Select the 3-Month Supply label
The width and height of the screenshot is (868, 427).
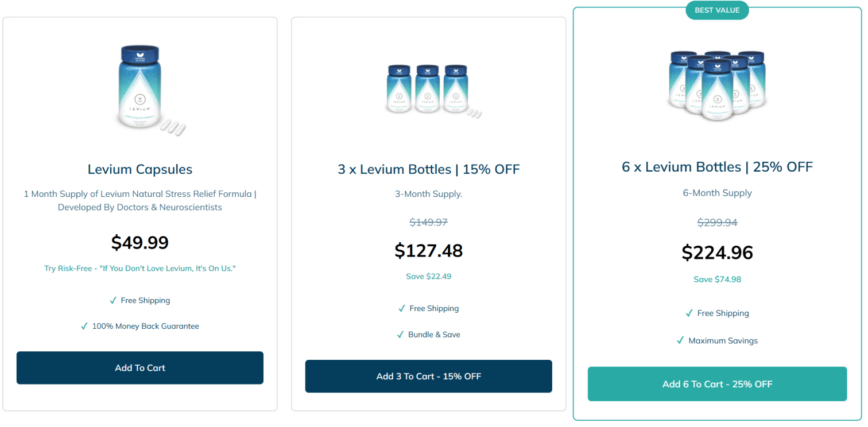[x=428, y=193]
